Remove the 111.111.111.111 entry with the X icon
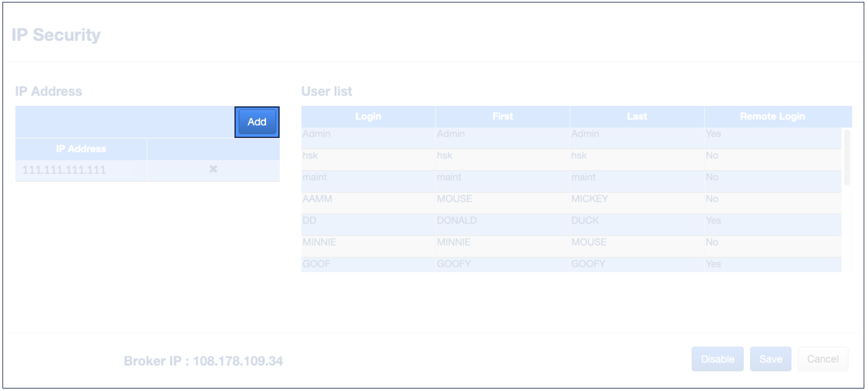 pos(213,170)
